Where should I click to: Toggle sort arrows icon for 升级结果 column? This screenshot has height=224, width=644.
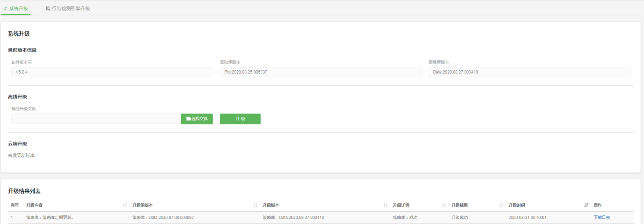point(501,205)
